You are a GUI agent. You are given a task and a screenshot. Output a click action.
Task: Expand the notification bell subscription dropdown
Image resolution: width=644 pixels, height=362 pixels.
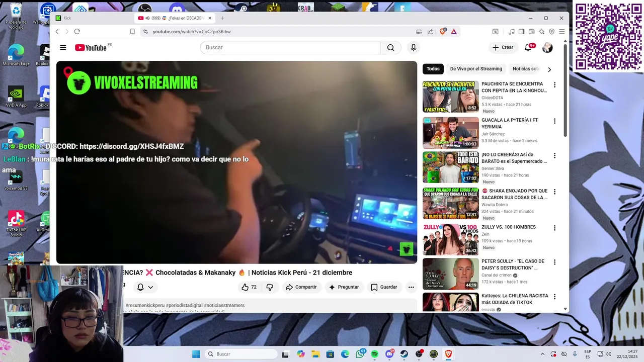coord(145,287)
